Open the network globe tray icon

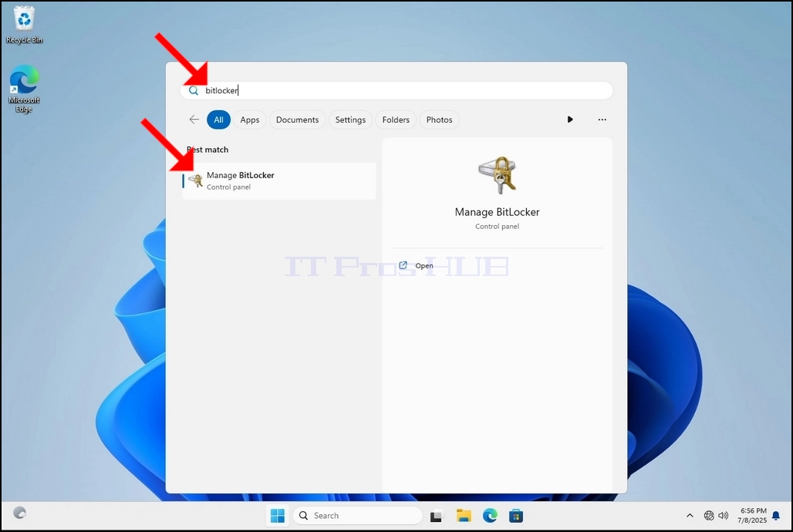coord(709,515)
